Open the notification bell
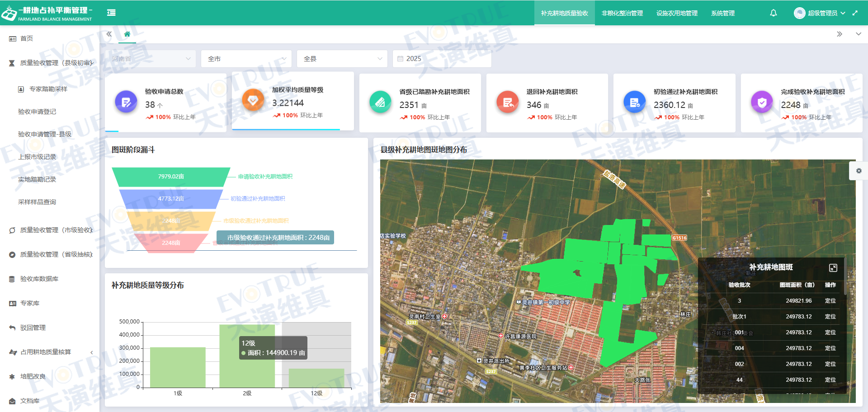Image resolution: width=868 pixels, height=412 pixels. (x=773, y=13)
